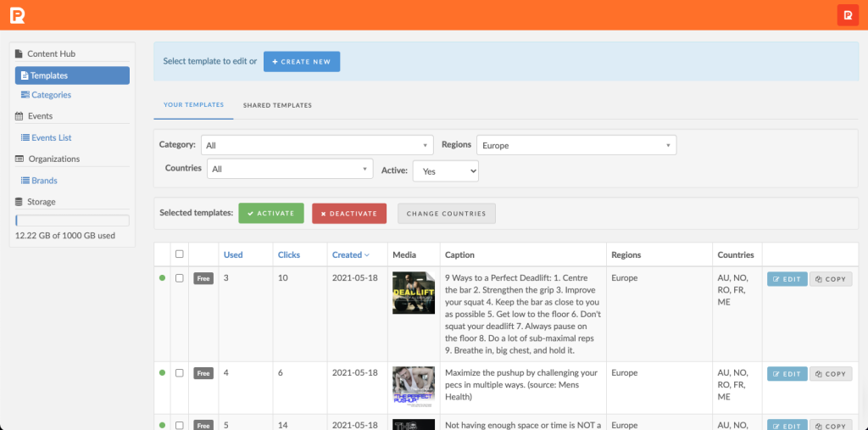The image size is (868, 430).
Task: Open the Countries dropdown
Action: [290, 169]
